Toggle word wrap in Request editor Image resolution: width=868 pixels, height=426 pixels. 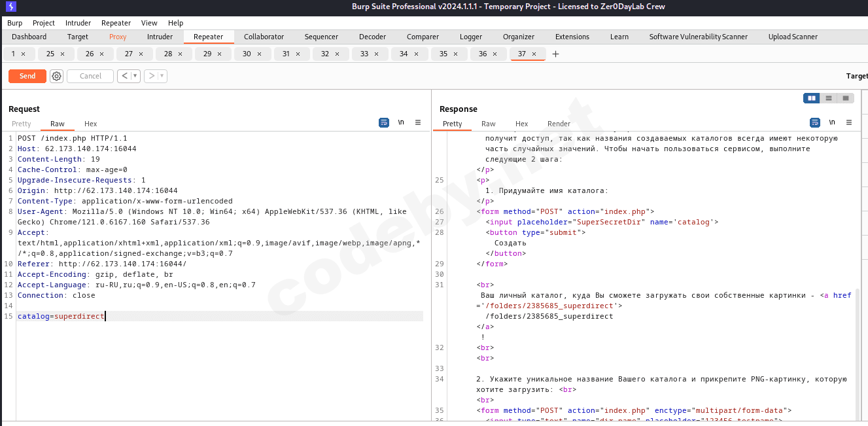click(384, 122)
